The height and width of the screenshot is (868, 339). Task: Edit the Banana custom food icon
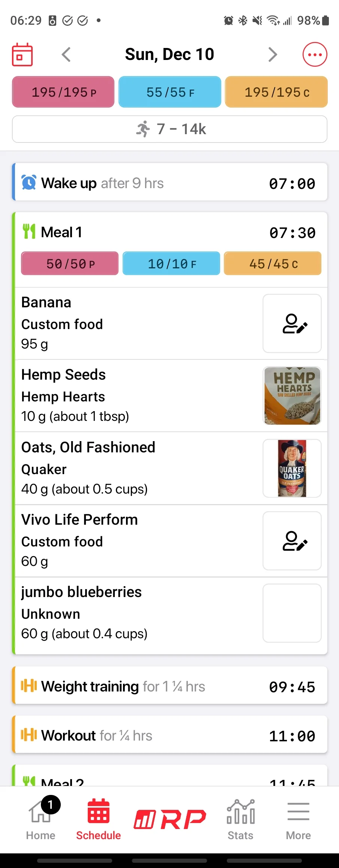point(292,323)
